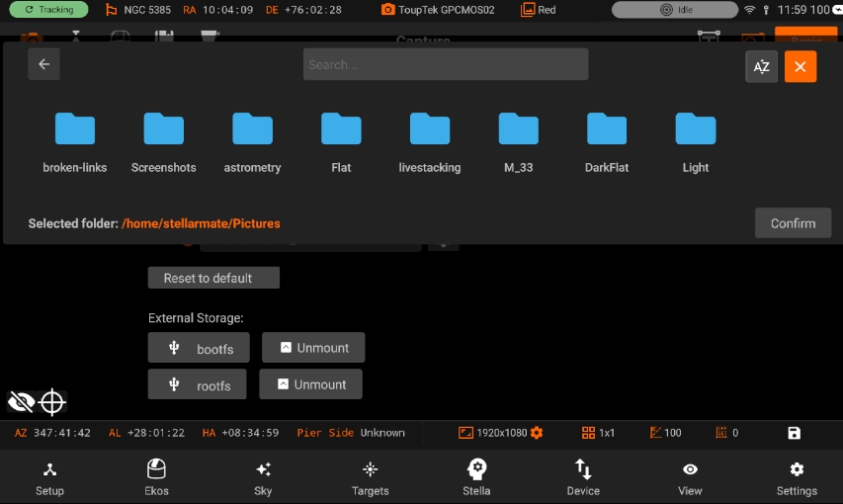Open the Light folder
The image size is (843, 504).
tap(695, 142)
